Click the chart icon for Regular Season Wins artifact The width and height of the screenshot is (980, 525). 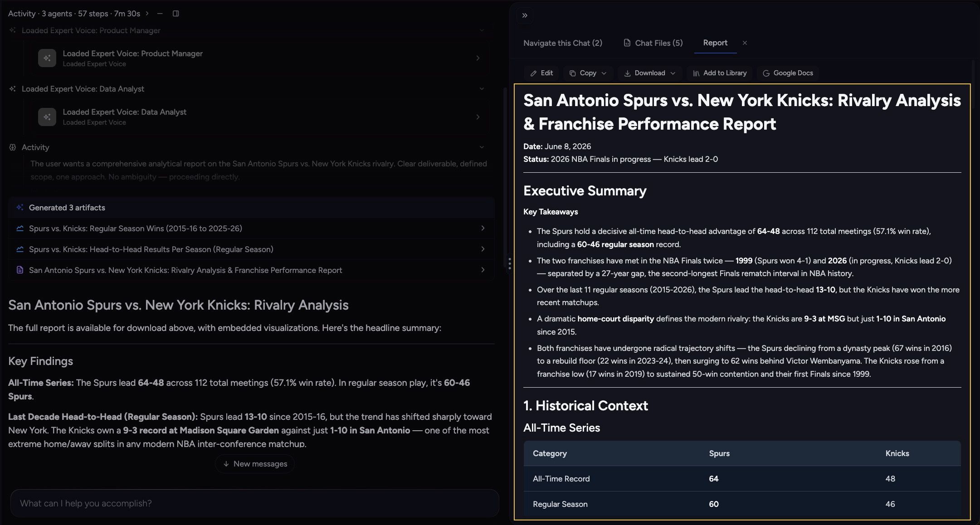click(x=20, y=228)
